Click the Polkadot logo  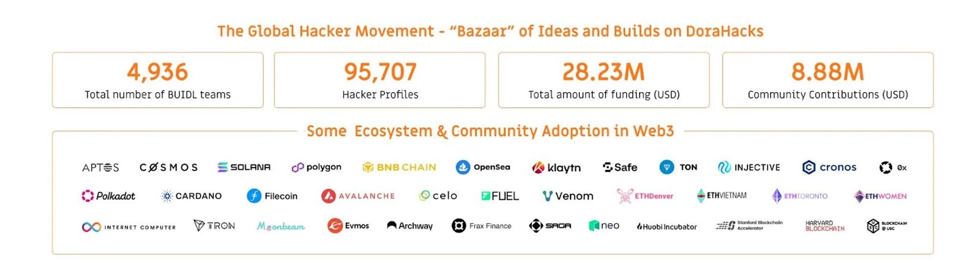[x=108, y=196]
